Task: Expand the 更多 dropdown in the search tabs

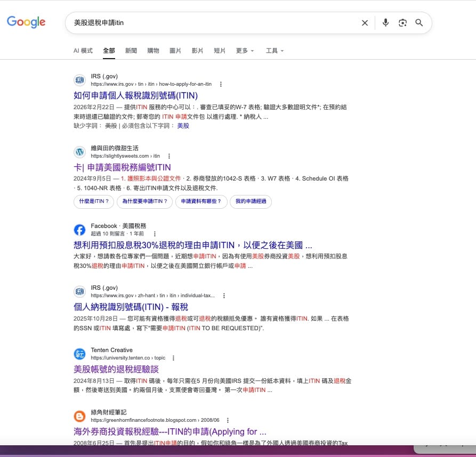Action: [245, 51]
